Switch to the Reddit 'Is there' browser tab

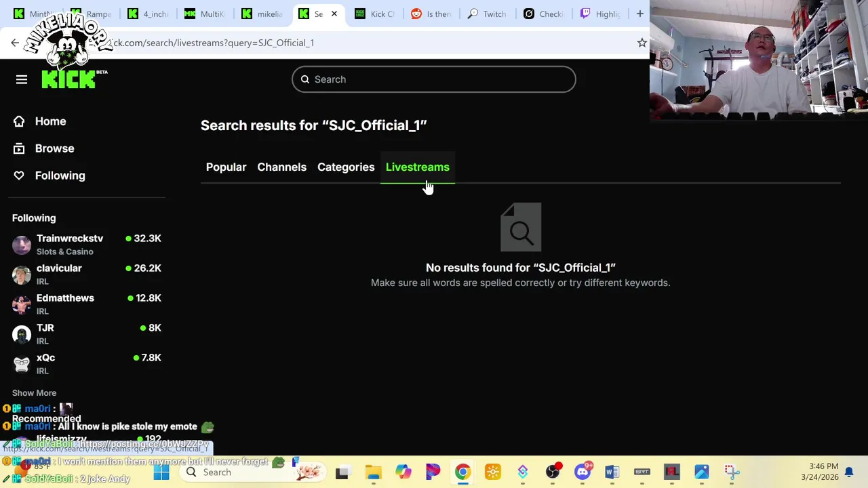coord(431,14)
